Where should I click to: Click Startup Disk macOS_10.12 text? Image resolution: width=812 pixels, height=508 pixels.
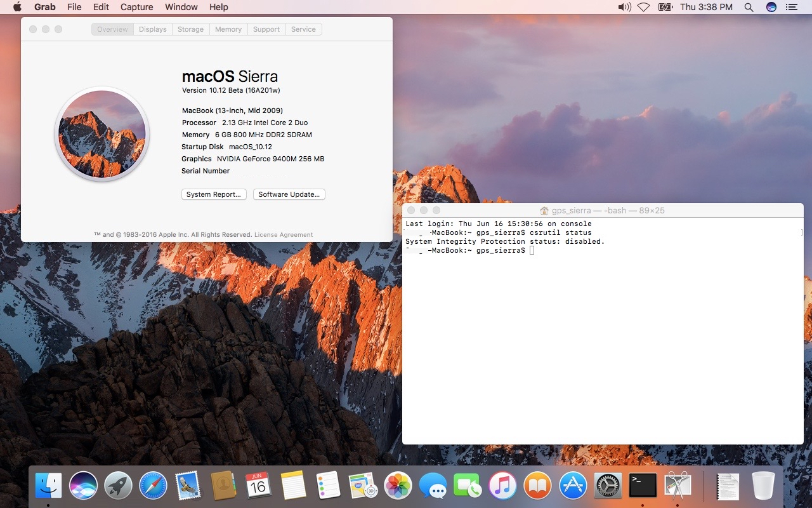click(226, 147)
